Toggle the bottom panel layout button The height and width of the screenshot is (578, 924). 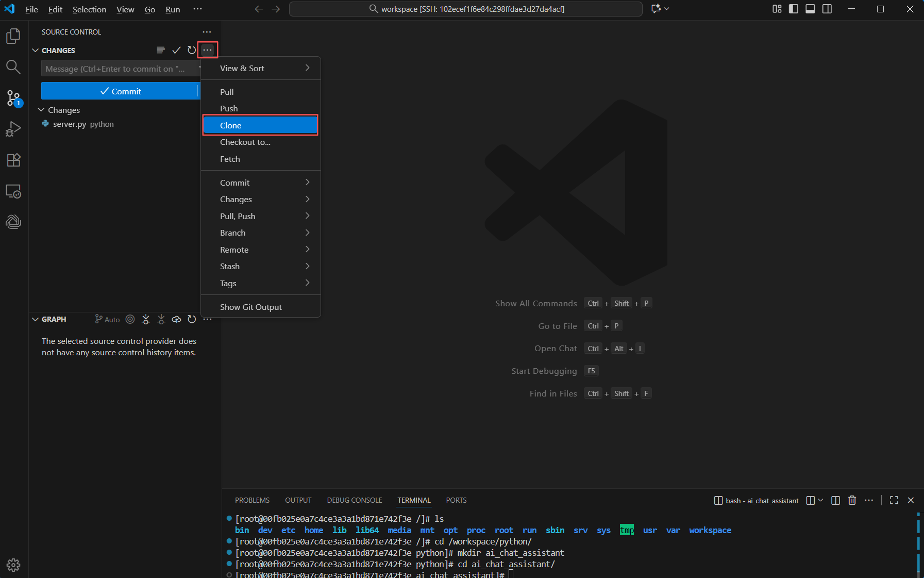pos(810,9)
